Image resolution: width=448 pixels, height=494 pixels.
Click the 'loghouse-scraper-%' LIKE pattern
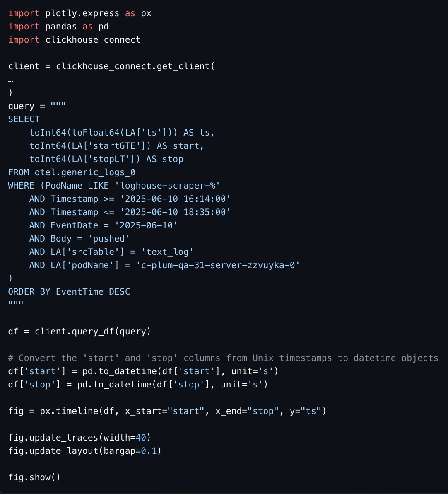(x=167, y=186)
